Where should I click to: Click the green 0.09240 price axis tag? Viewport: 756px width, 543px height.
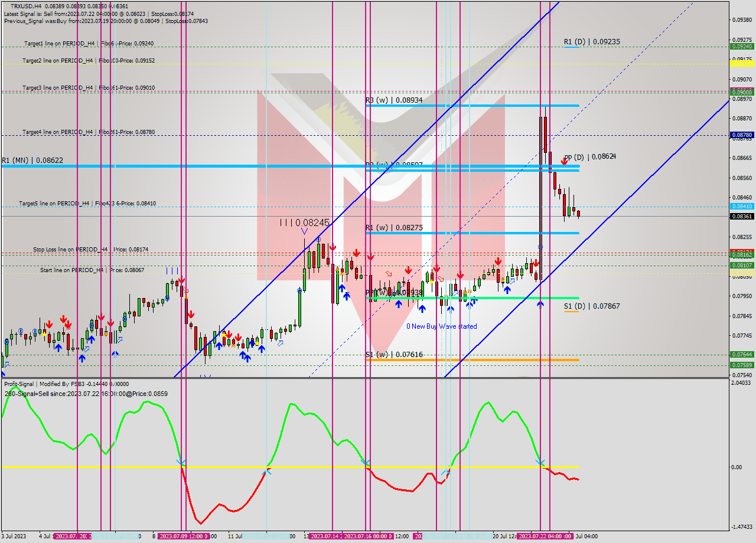click(742, 46)
